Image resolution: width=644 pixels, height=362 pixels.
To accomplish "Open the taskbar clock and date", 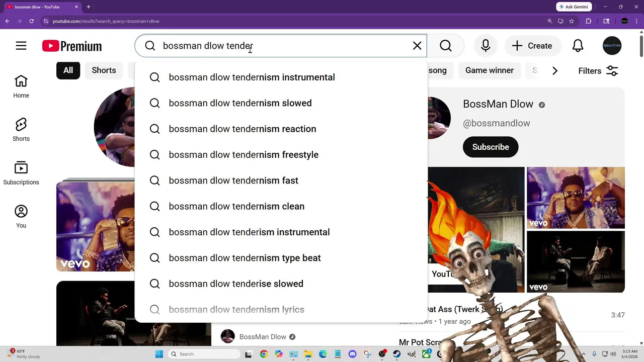I will click(629, 354).
